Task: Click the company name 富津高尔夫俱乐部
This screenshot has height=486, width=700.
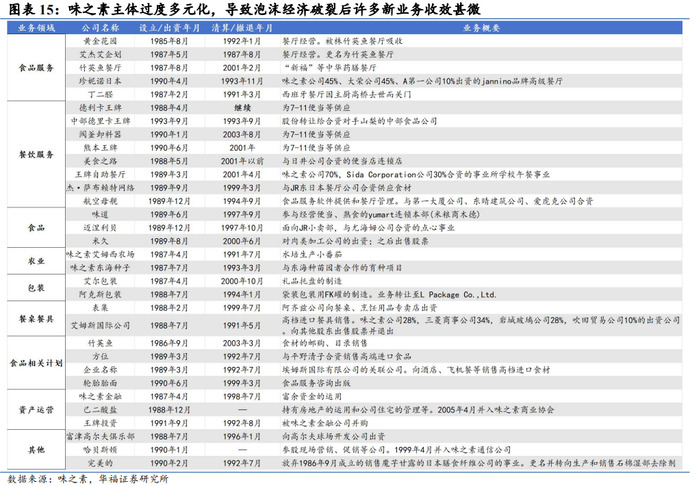Action: (x=100, y=436)
